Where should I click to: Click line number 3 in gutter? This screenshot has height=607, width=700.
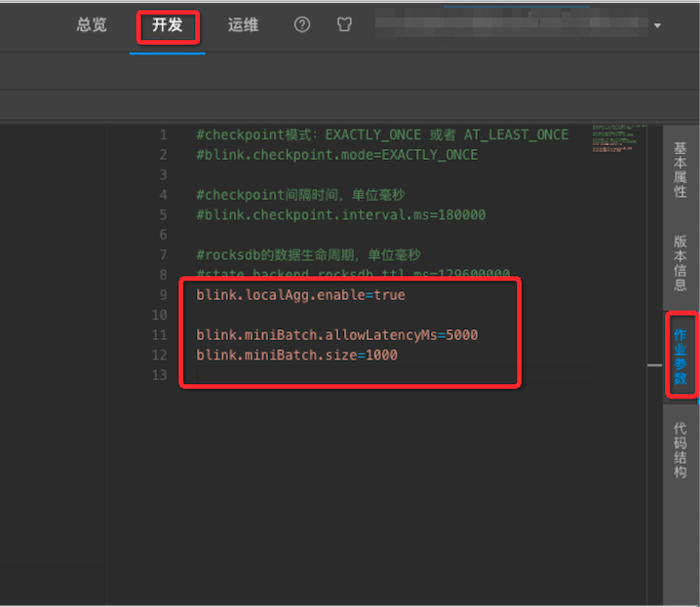[x=164, y=174]
